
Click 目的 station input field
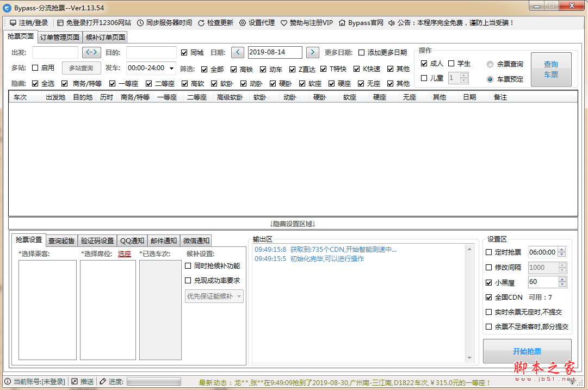152,53
